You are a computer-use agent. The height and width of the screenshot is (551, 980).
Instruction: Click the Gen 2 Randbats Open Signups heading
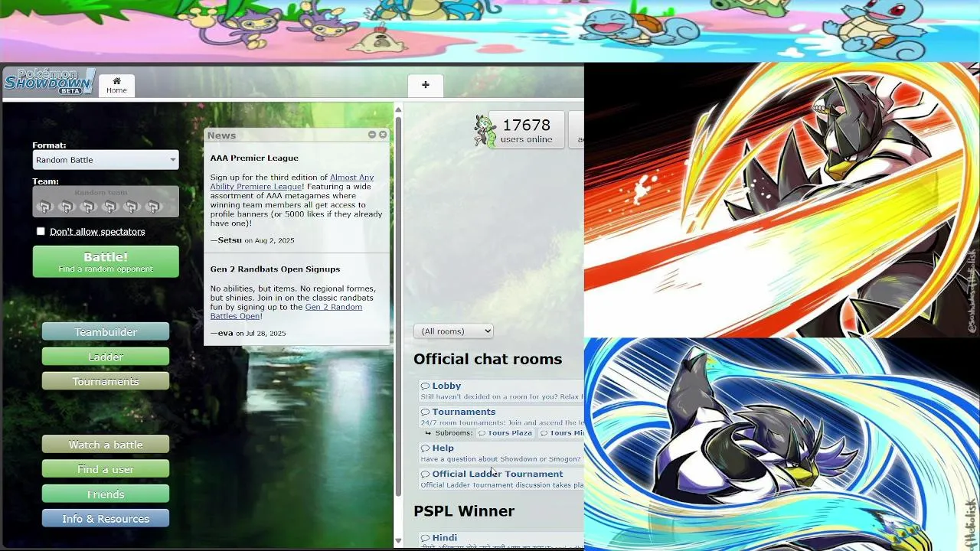pyautogui.click(x=275, y=269)
